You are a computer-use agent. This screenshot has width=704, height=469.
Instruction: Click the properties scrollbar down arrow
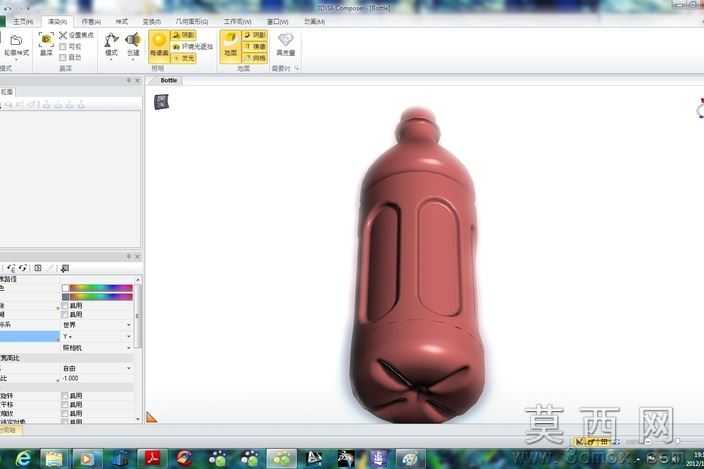(138, 419)
